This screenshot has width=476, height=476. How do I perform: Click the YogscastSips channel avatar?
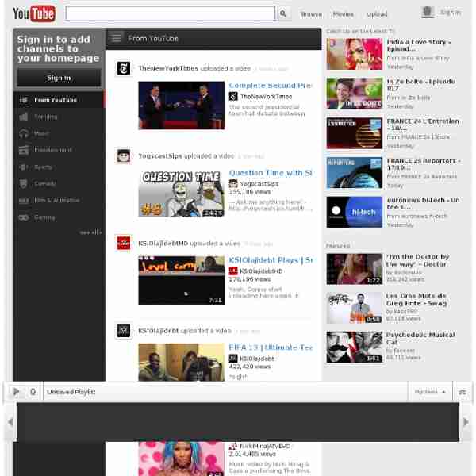(x=124, y=156)
